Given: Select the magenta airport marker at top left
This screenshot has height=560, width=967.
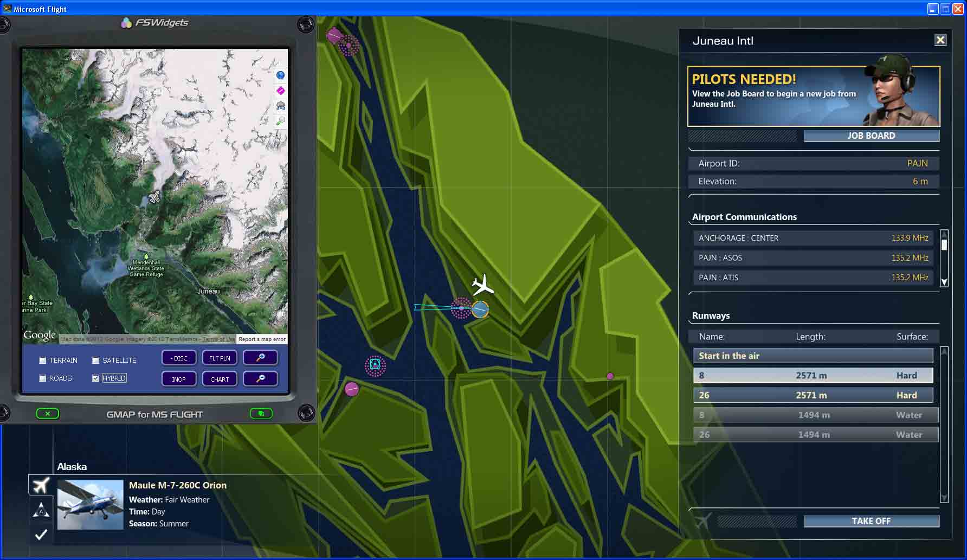Looking at the screenshot, I should [x=334, y=36].
